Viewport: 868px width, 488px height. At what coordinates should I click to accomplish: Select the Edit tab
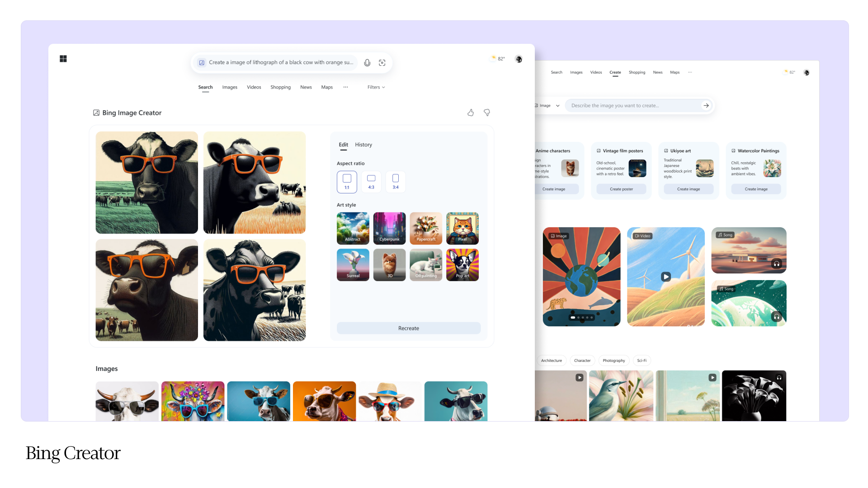pos(344,145)
